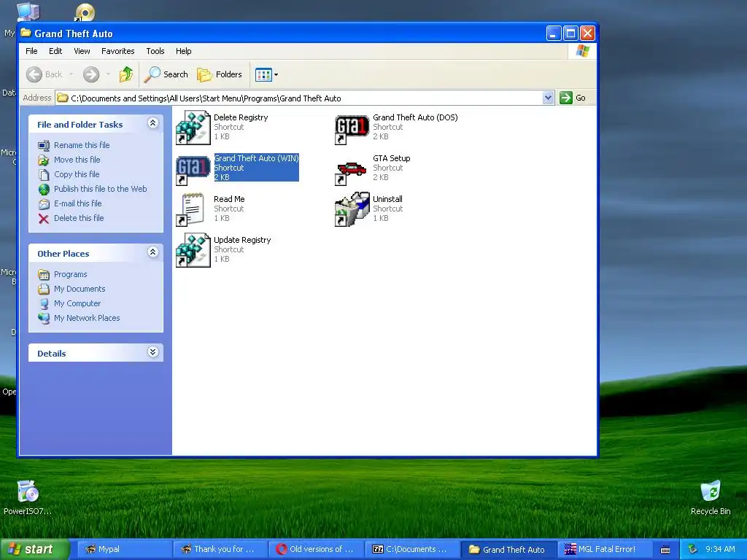The image size is (747, 560).
Task: Click inside the address path field
Action: 305,98
